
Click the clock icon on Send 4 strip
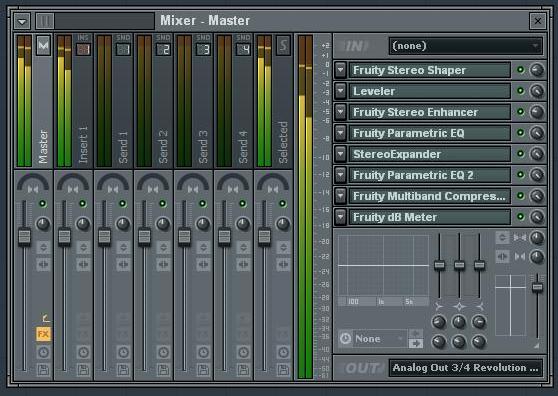tap(243, 353)
